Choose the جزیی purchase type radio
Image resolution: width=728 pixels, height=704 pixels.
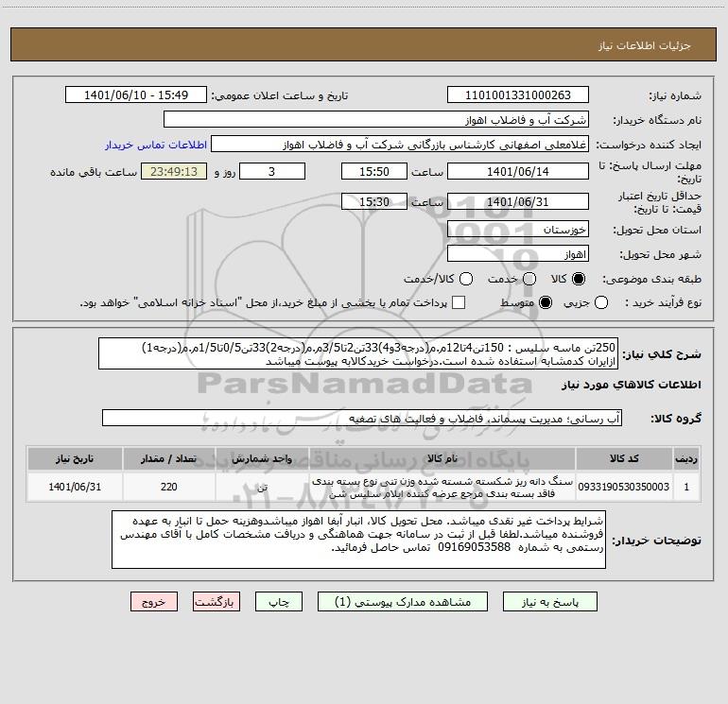click(x=600, y=302)
